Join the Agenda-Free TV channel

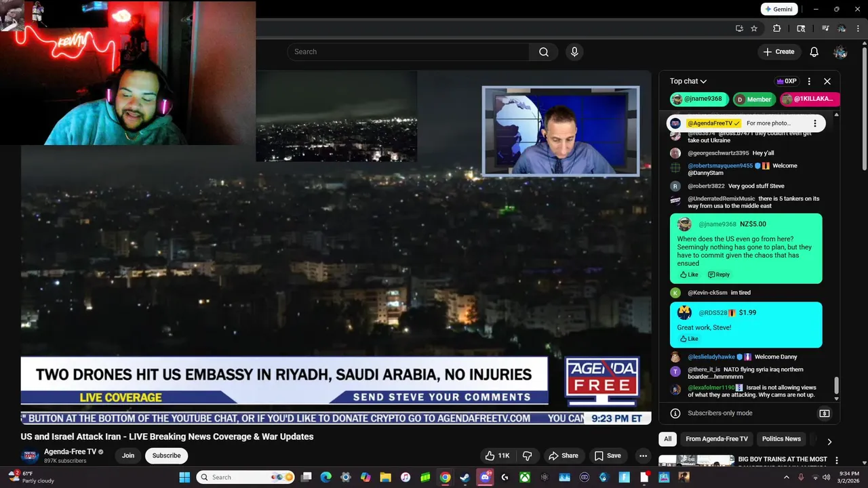128,455
